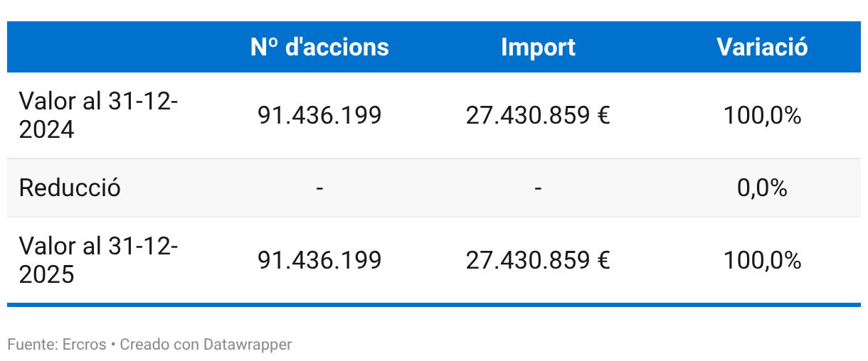Click the bullet separator in the footer

coord(112,345)
